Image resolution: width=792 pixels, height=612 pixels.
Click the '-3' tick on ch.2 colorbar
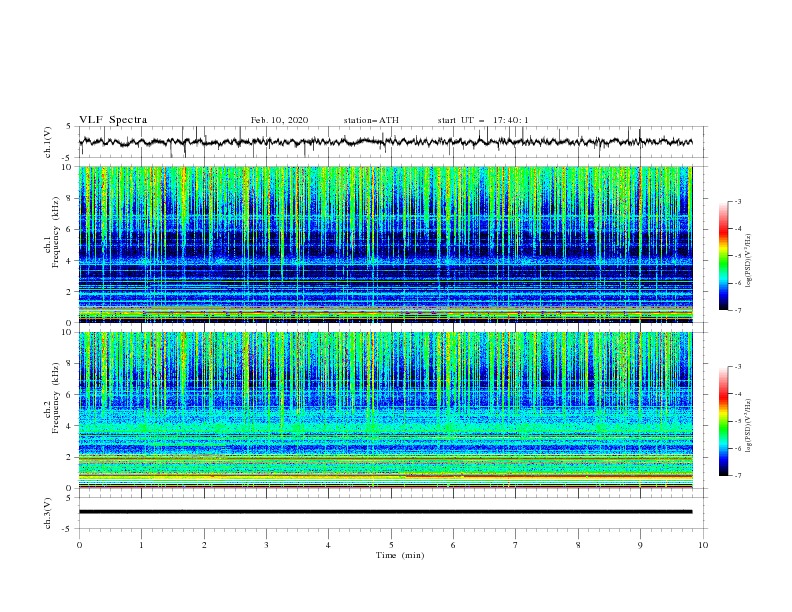pos(737,367)
